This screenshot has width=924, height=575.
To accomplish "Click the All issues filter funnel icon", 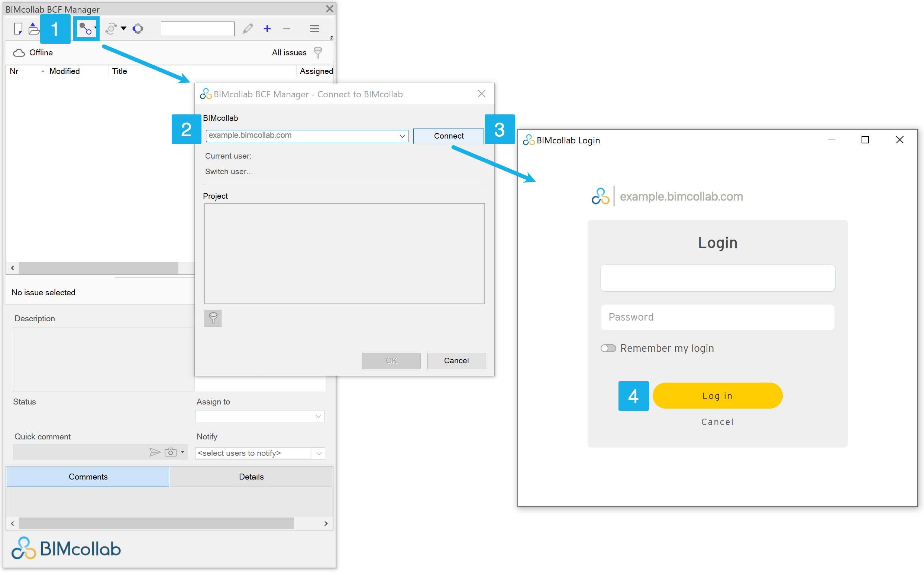I will pos(318,53).
